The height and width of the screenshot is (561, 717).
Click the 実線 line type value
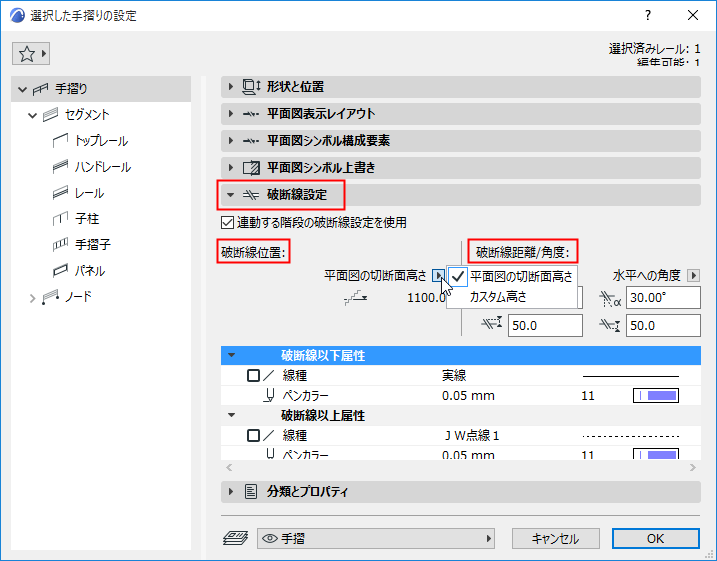point(454,376)
